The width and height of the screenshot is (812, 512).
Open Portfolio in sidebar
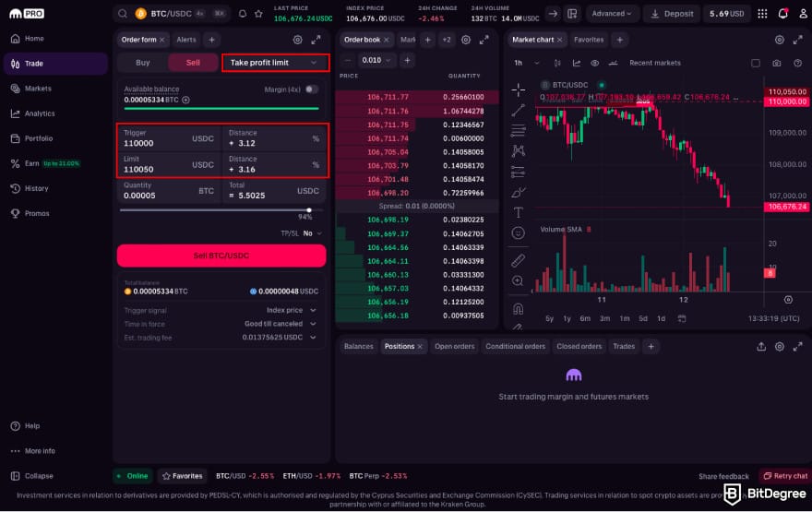click(x=54, y=138)
